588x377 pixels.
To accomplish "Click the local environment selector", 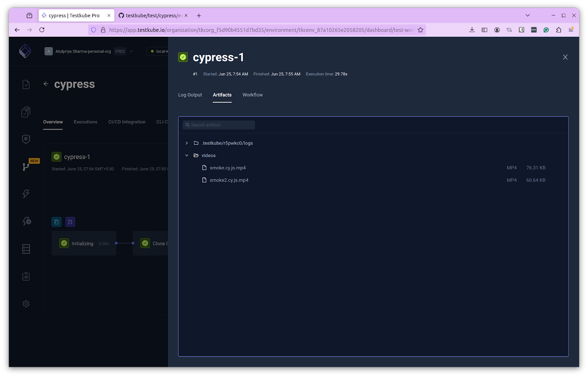I will point(158,51).
